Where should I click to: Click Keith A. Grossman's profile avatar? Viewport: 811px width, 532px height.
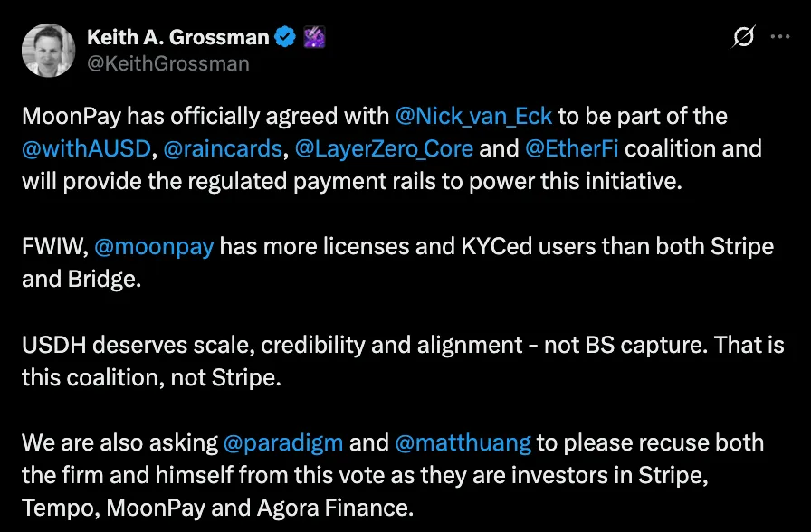pyautogui.click(x=48, y=50)
